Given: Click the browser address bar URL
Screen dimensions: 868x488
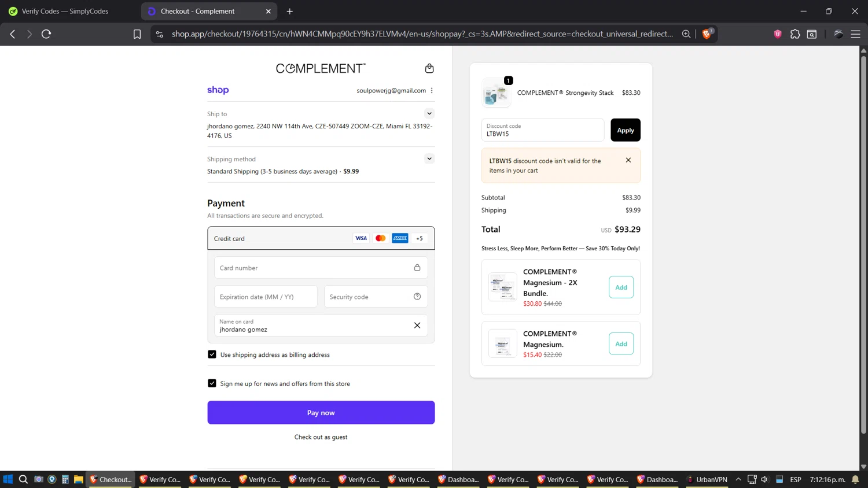Looking at the screenshot, I should (422, 34).
